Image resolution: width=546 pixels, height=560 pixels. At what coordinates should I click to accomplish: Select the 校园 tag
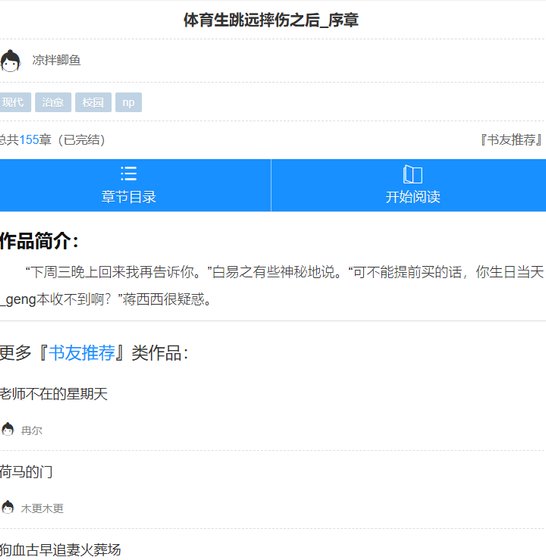(93, 102)
